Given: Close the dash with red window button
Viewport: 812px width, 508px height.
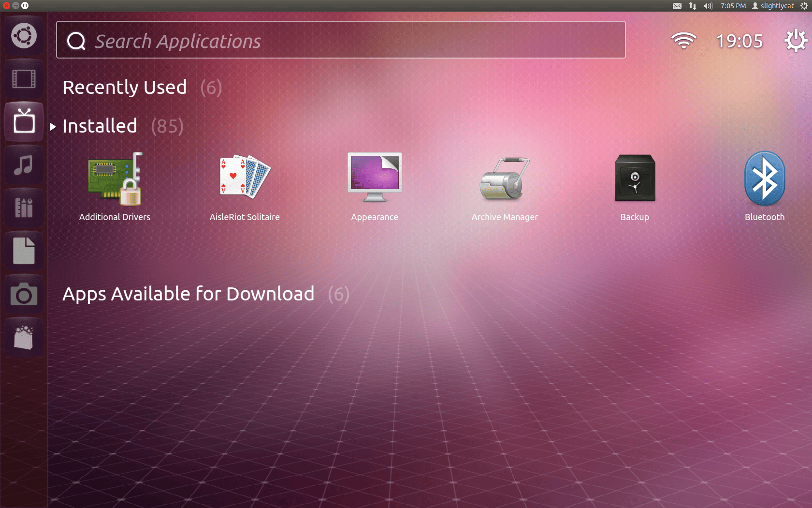Looking at the screenshot, I should point(6,6).
